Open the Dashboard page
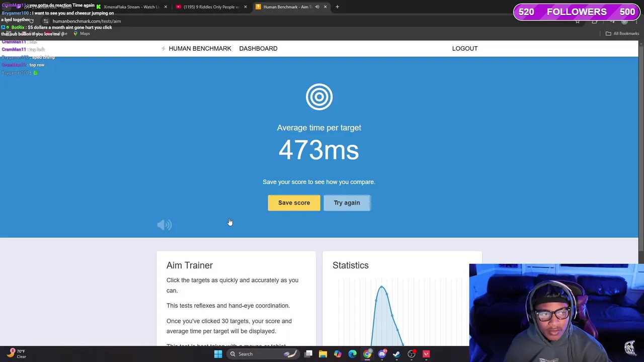 click(x=258, y=48)
